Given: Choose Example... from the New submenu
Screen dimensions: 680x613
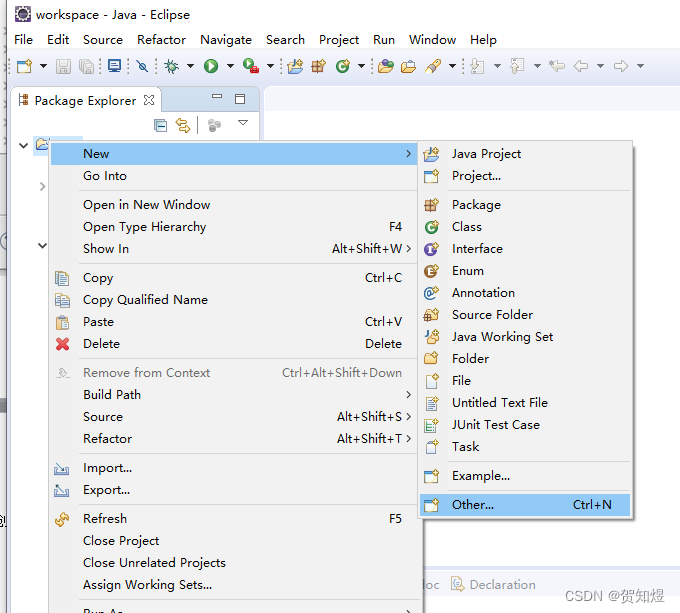Looking at the screenshot, I should point(525,476).
